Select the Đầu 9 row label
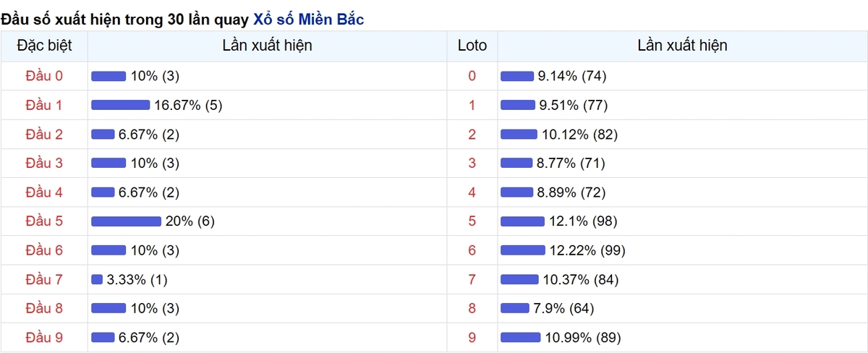868x353 pixels. (44, 337)
